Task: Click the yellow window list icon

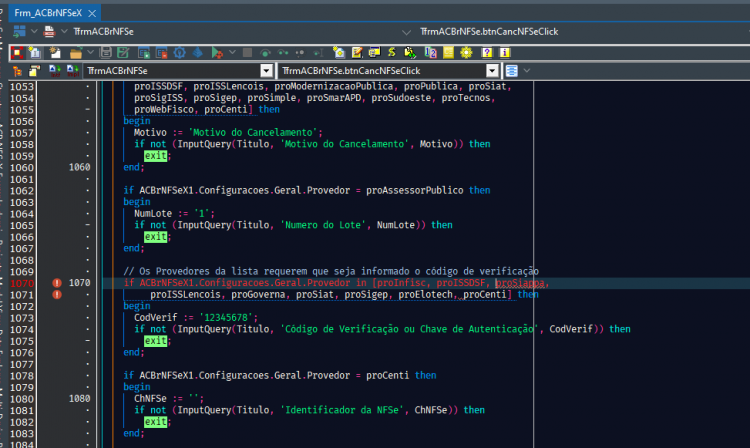Action: pyautogui.click(x=375, y=53)
